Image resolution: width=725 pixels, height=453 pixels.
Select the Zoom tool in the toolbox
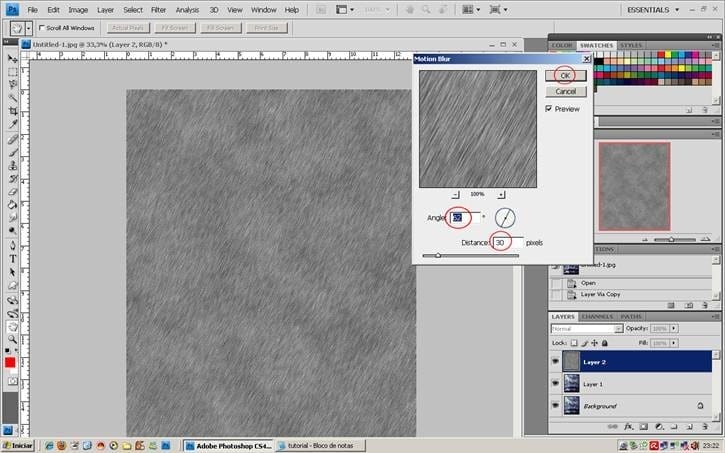click(x=12, y=340)
